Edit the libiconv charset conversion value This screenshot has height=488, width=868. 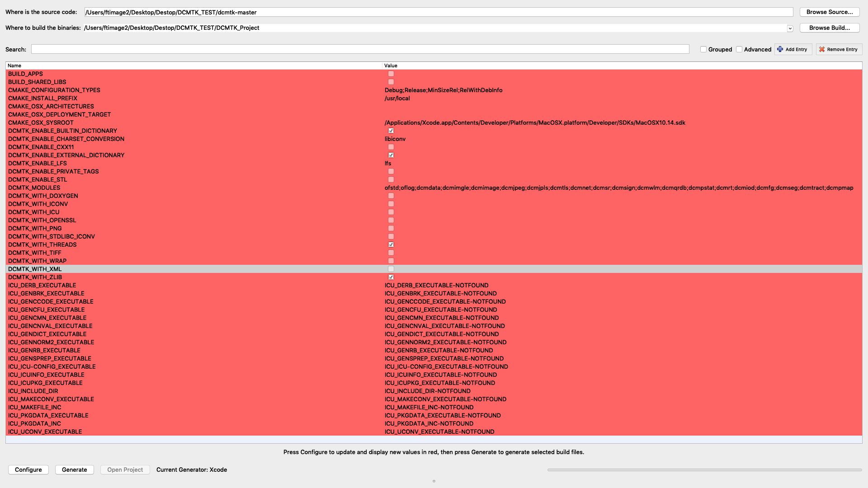[x=395, y=139]
